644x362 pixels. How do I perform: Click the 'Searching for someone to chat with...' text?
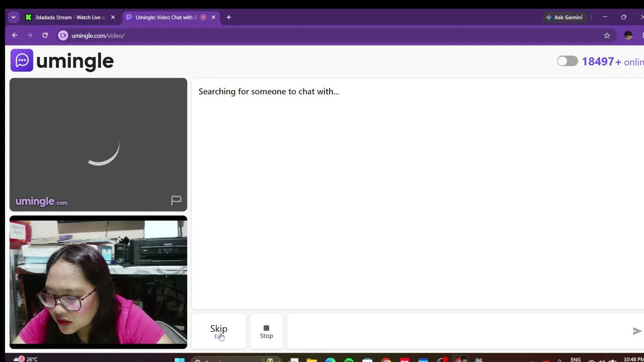269,92
